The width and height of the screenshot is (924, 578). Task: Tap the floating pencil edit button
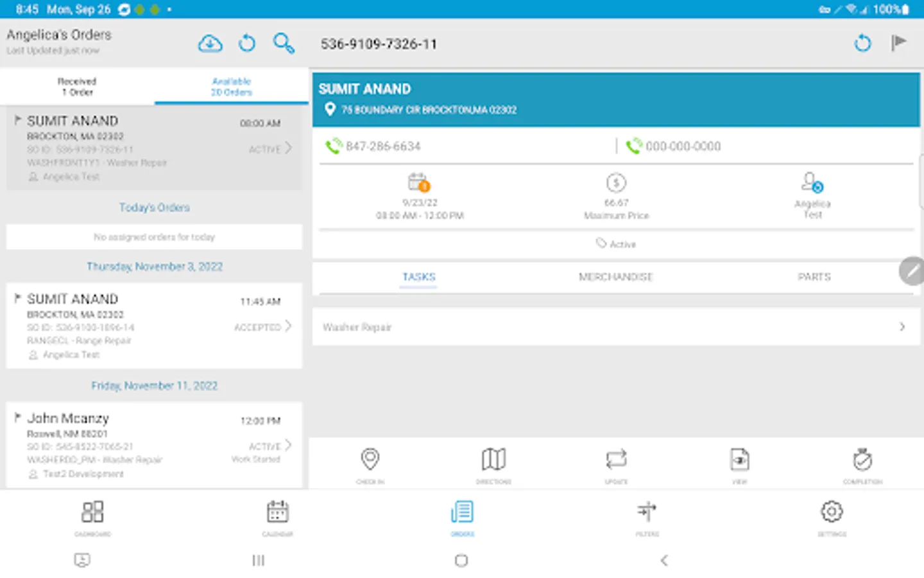[x=912, y=271]
